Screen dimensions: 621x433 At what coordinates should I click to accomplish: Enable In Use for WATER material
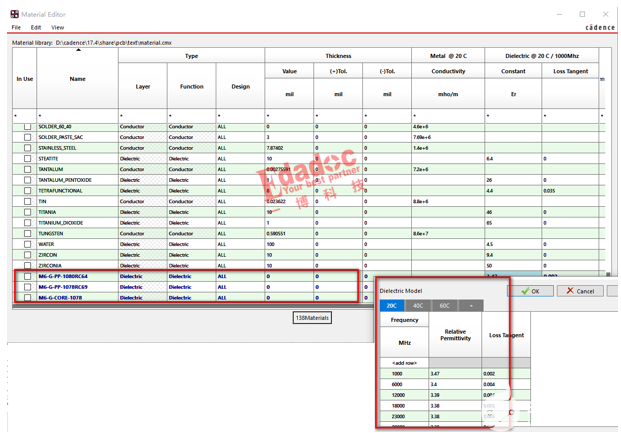(27, 244)
